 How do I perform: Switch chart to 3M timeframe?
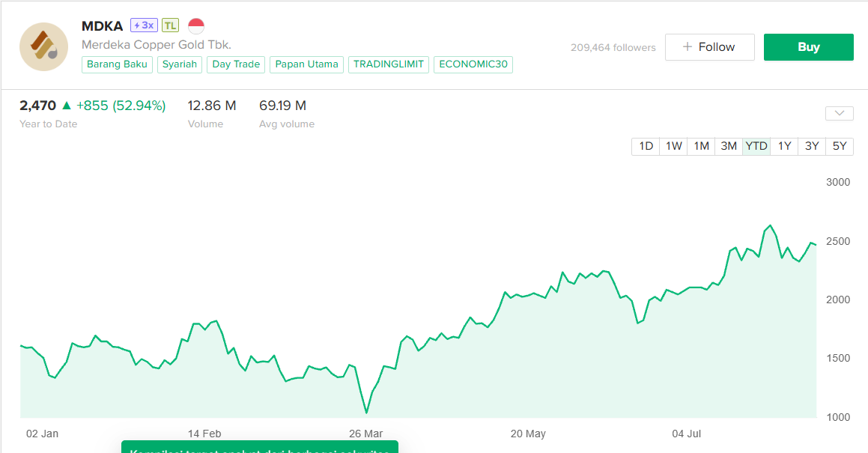pyautogui.click(x=729, y=146)
